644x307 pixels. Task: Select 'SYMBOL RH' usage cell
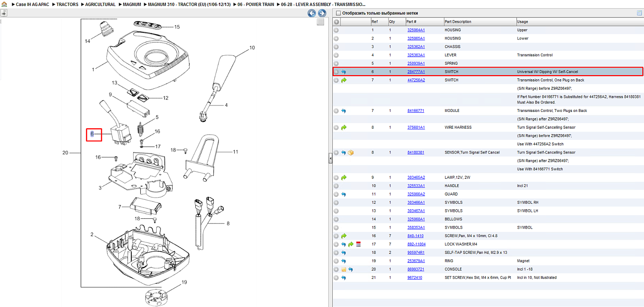coord(527,203)
